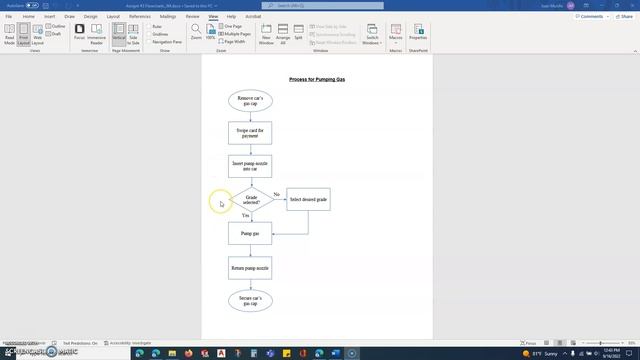This screenshot has height=360, width=640.
Task: Show hidden system tray icons
Action: click(x=565, y=353)
